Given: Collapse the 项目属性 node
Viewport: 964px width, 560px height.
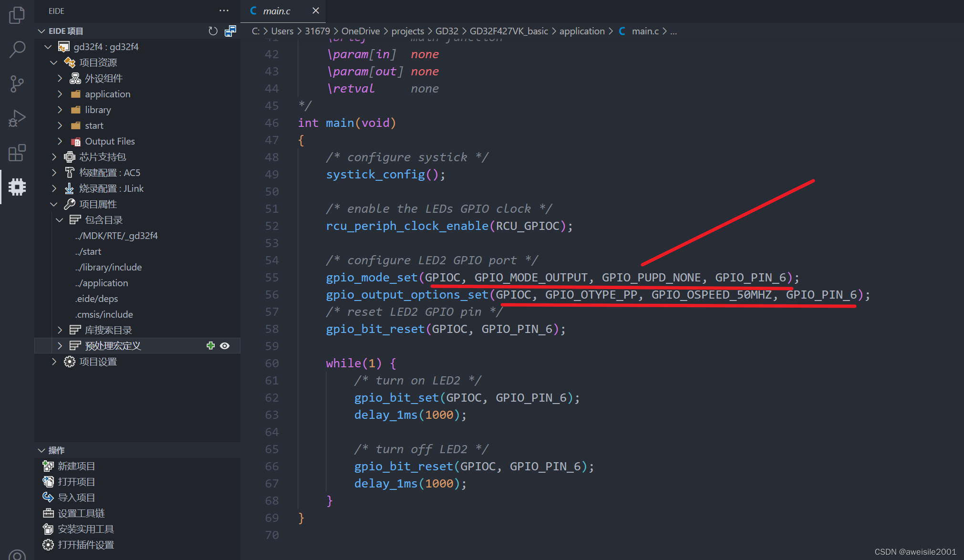Looking at the screenshot, I should click(x=53, y=204).
